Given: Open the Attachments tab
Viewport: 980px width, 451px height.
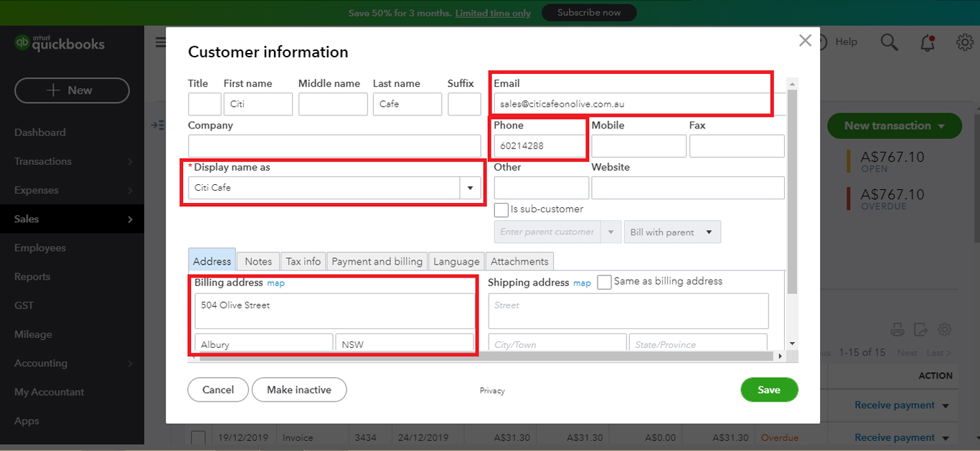Looking at the screenshot, I should pyautogui.click(x=519, y=261).
